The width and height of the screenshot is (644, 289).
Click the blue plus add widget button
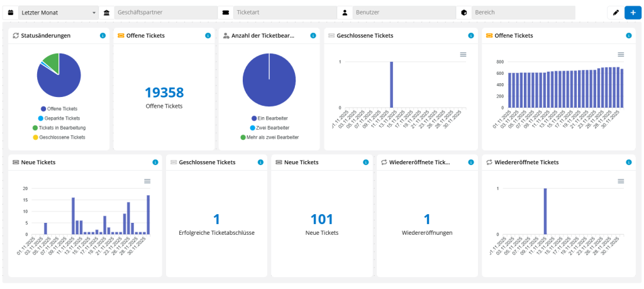click(x=632, y=13)
